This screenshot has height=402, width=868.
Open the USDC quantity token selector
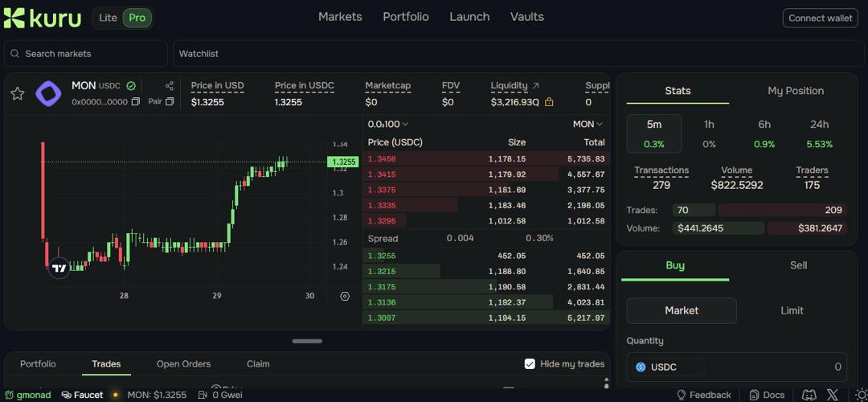(x=665, y=367)
